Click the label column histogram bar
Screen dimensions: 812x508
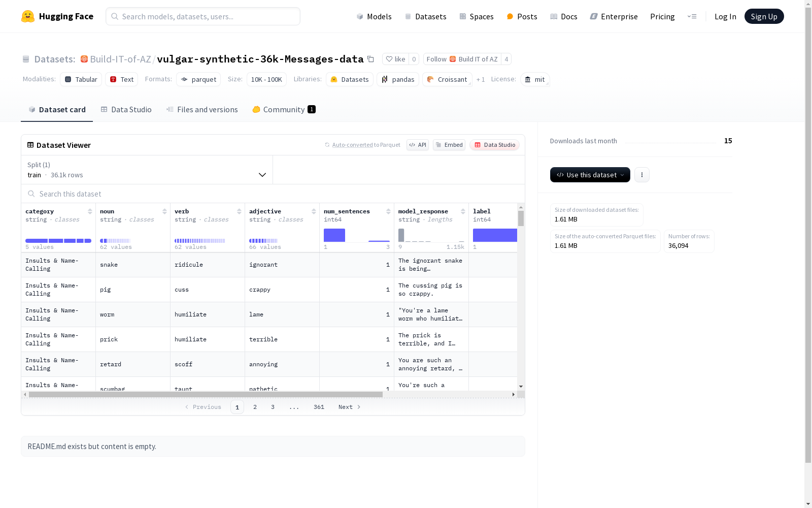pyautogui.click(x=495, y=235)
